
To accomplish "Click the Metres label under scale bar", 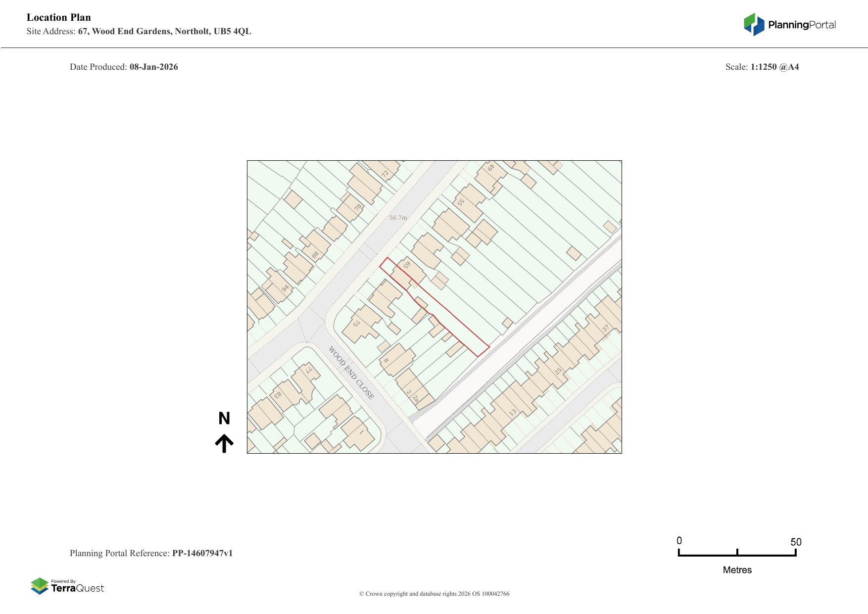I will pos(737,570).
